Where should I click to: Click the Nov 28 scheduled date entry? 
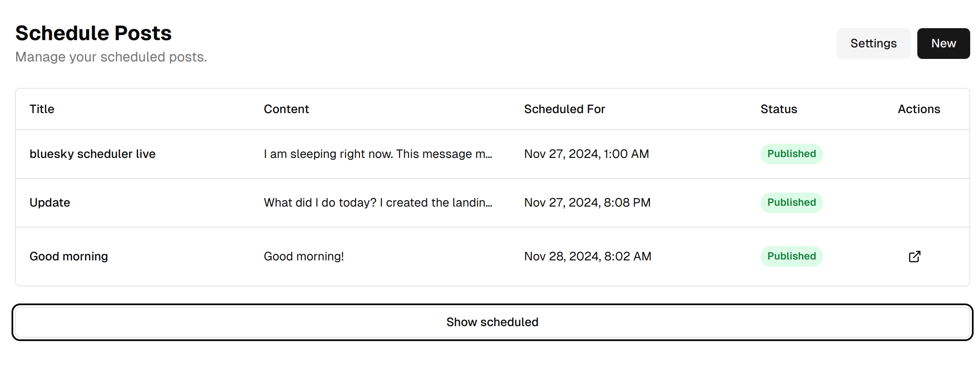click(x=587, y=256)
